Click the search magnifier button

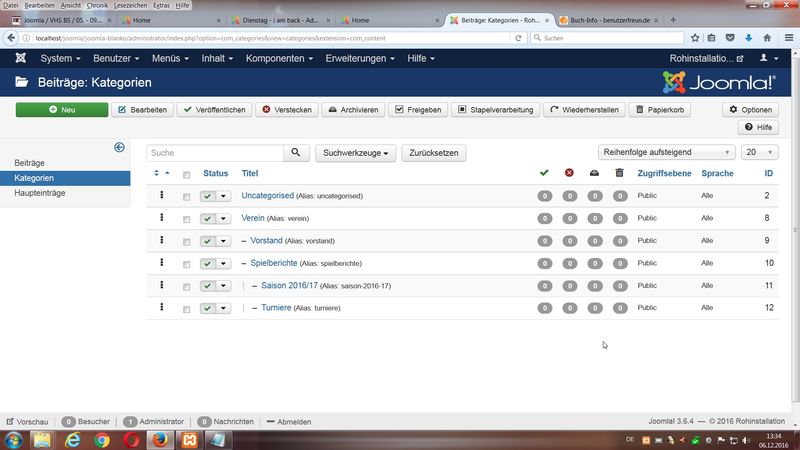296,153
